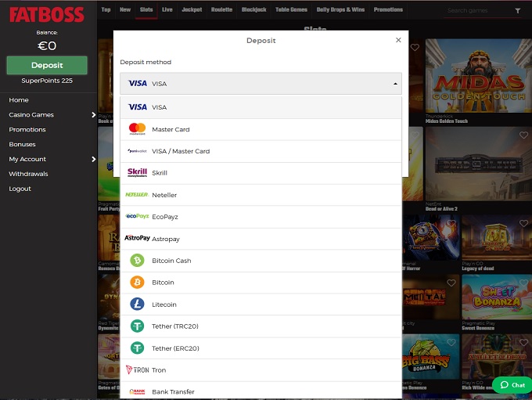Image resolution: width=532 pixels, height=400 pixels.
Task: Choose EcoPayz deposit method
Action: coord(261,217)
